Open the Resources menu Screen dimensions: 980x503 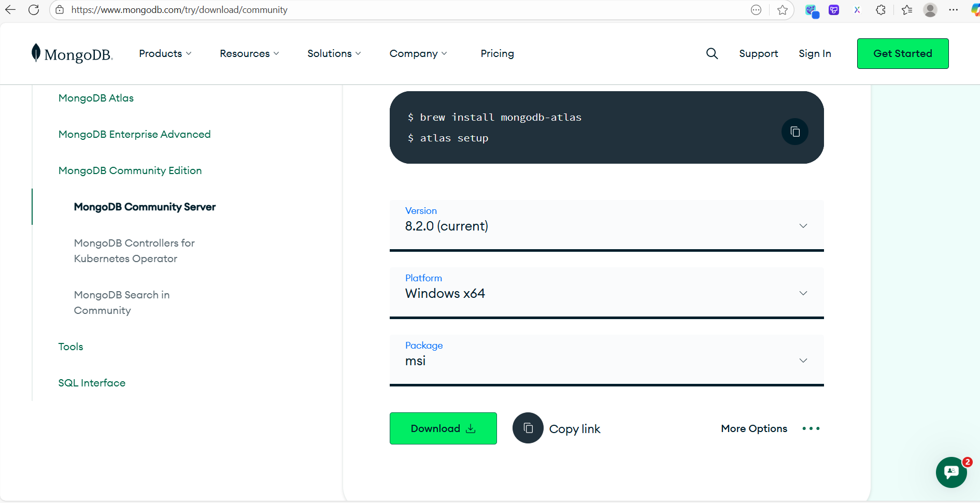[x=249, y=53]
